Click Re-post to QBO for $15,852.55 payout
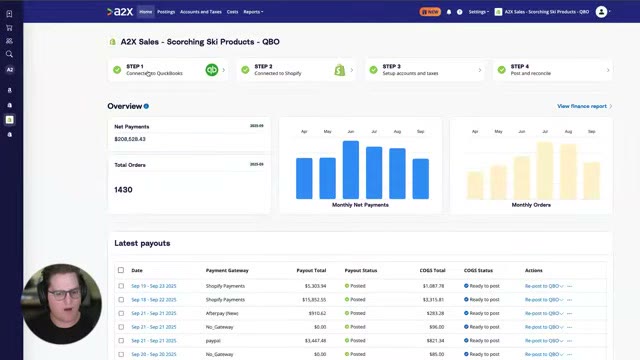This screenshot has height=360, width=640. pos(542,300)
